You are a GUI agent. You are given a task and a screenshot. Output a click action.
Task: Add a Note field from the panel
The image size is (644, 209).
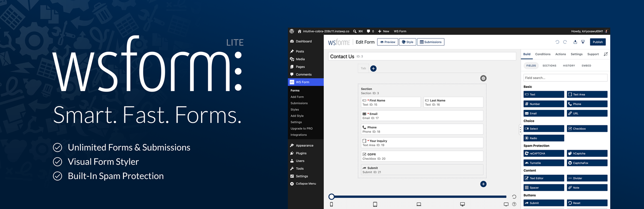pos(587,188)
